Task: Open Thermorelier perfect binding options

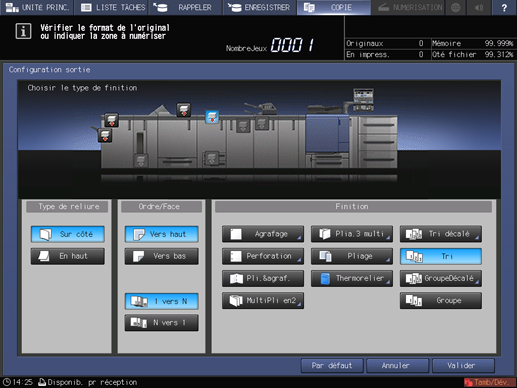Action: pos(352,278)
